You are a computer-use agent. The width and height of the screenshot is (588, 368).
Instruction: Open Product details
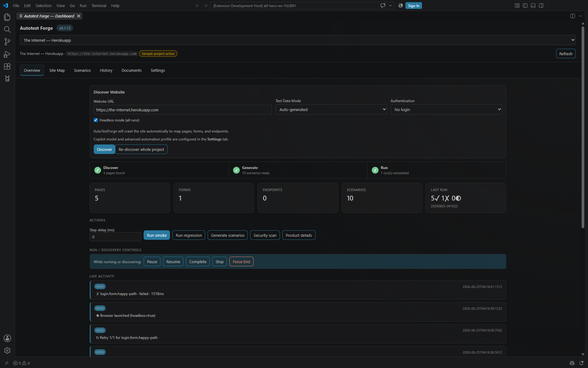(299, 235)
